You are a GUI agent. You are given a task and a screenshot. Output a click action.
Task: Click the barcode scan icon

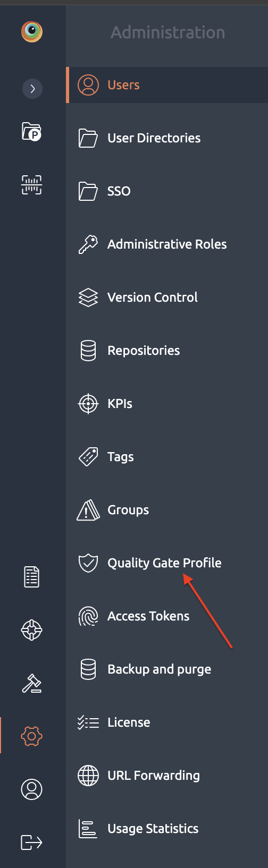[32, 185]
